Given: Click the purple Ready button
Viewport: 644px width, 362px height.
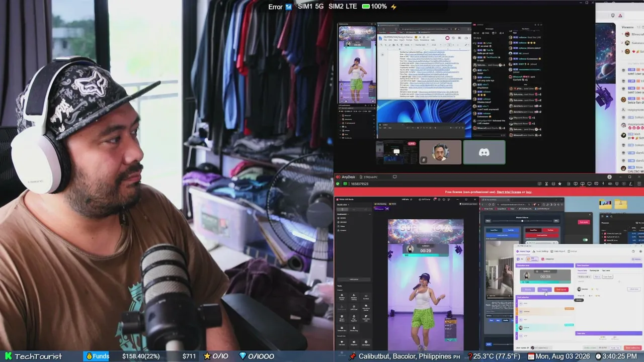Looking at the screenshot, I should pyautogui.click(x=528, y=290).
